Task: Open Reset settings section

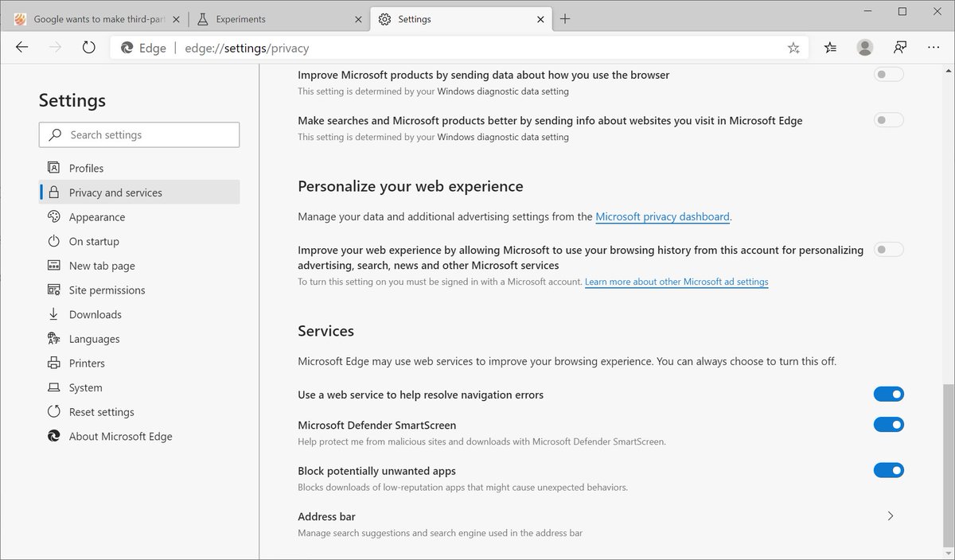Action: point(139,412)
